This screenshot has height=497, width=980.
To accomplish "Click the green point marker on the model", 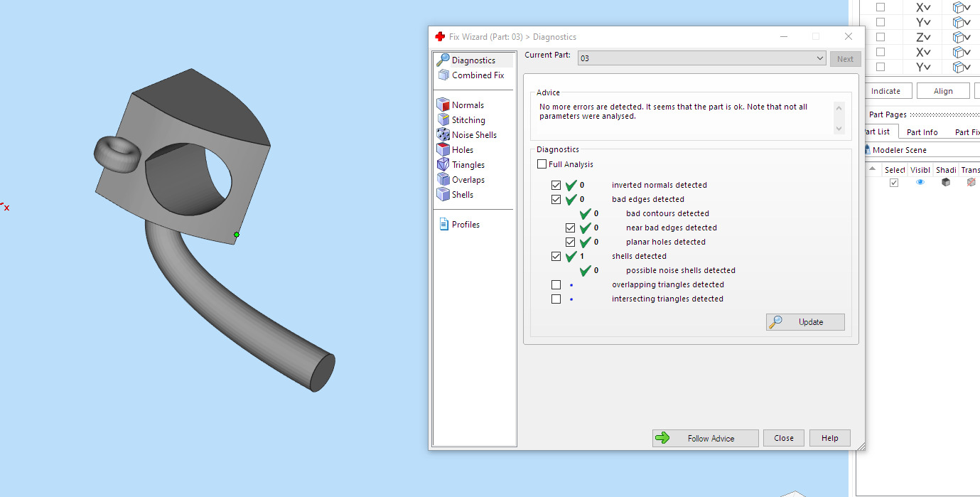I will (237, 235).
